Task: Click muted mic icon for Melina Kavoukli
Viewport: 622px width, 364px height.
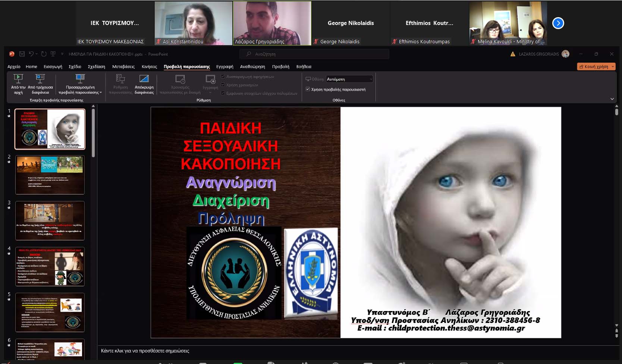Action: pos(473,41)
